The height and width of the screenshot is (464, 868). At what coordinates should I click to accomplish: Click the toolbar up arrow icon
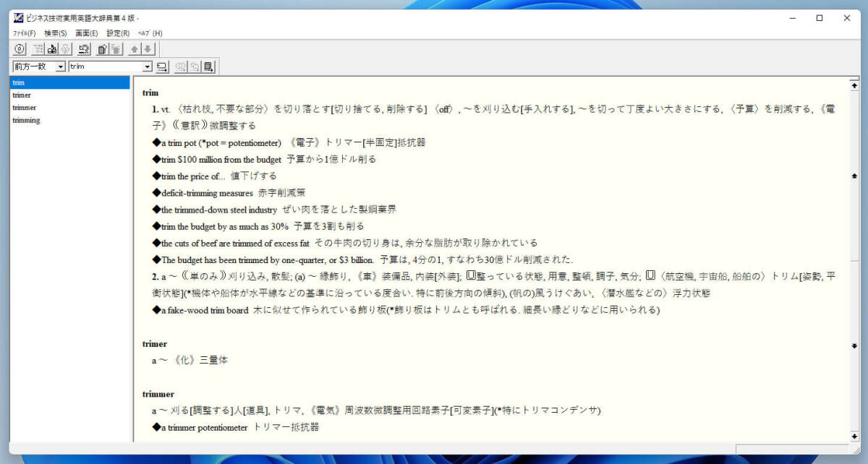tap(135, 49)
